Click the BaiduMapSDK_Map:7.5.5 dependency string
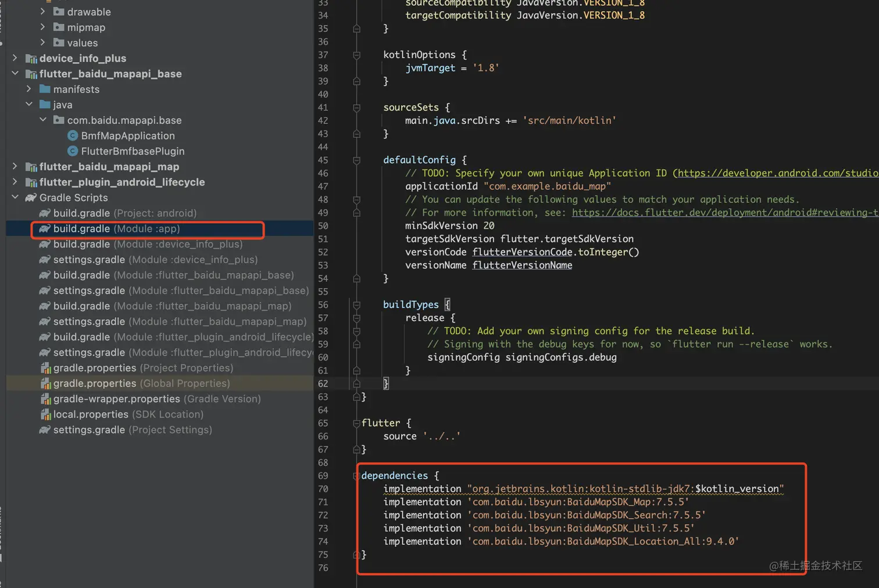 click(578, 501)
